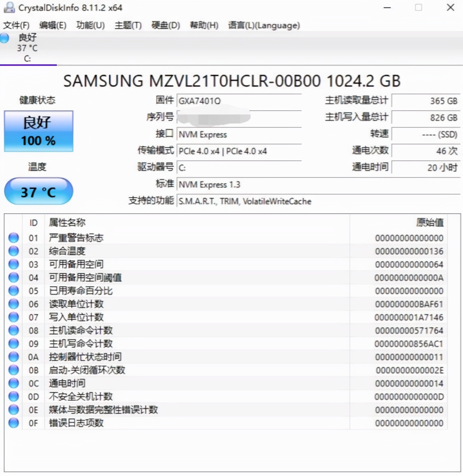This screenshot has height=476, width=463.
Task: Open the 编辑(E) menu
Action: 53,25
